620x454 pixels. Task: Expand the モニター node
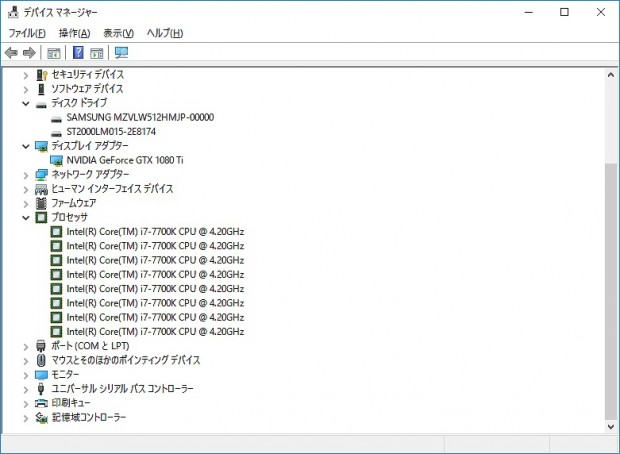[x=26, y=375]
